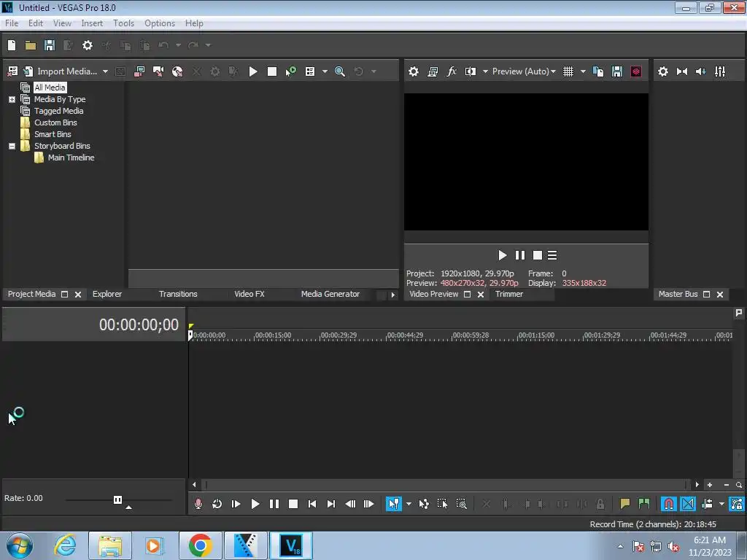Open Mixing Console icon in Master Bus
The height and width of the screenshot is (560, 747).
click(720, 71)
